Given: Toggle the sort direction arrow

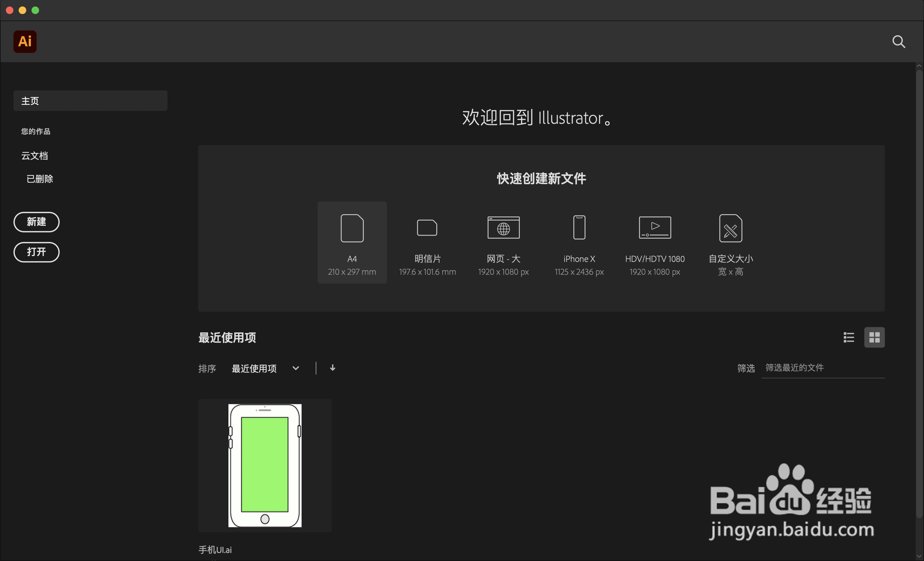Looking at the screenshot, I should (332, 368).
